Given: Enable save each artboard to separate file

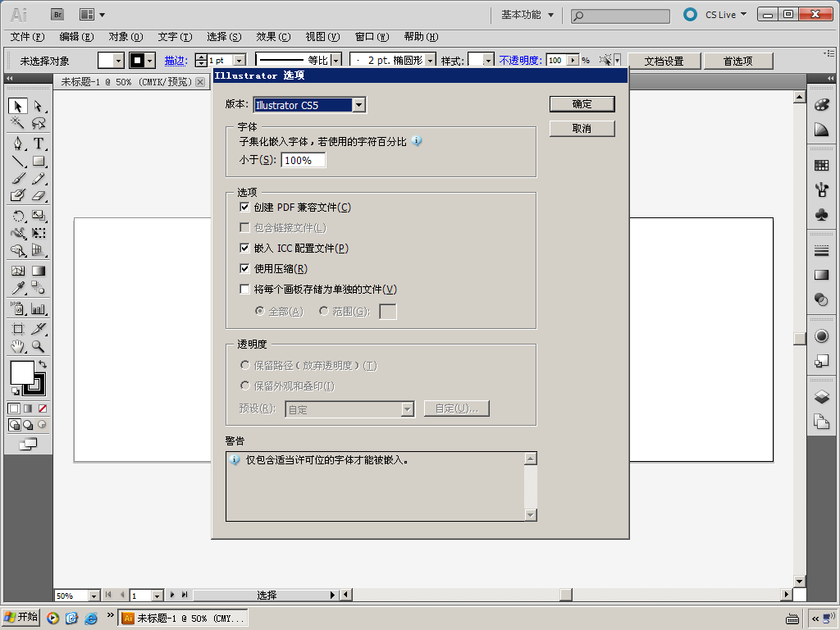Looking at the screenshot, I should [244, 290].
